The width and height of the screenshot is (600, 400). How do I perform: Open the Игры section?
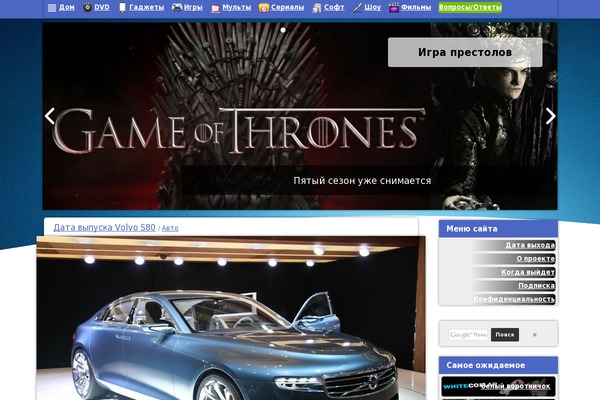(193, 7)
